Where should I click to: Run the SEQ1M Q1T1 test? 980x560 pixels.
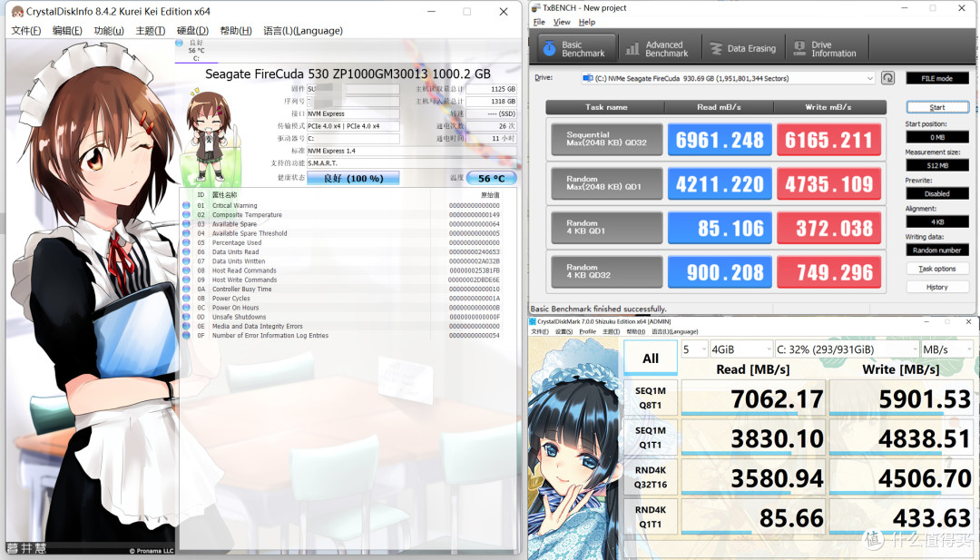tap(651, 437)
